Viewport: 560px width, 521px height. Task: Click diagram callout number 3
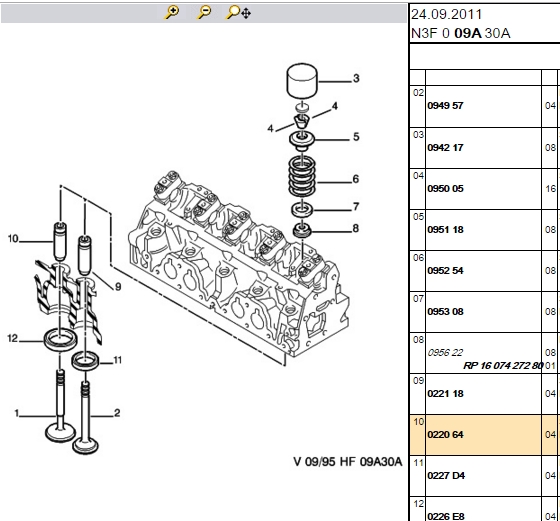point(356,78)
